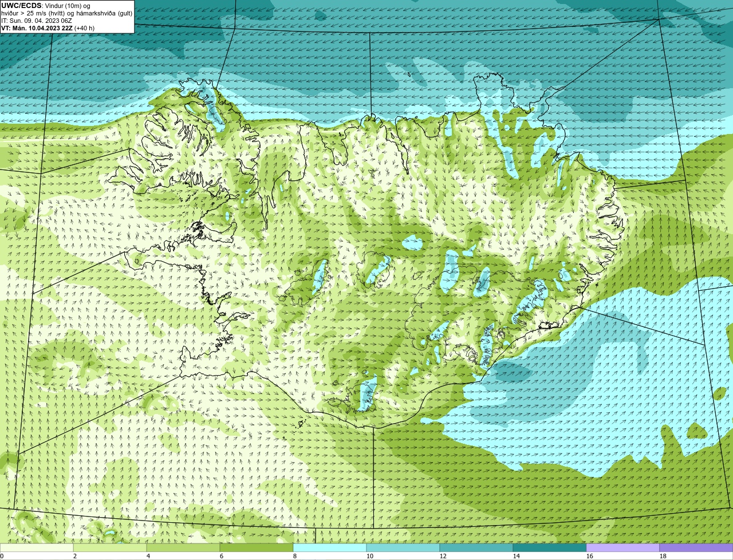733x560 pixels.
Task: Click the legend scale label '10'
Action: point(370,556)
